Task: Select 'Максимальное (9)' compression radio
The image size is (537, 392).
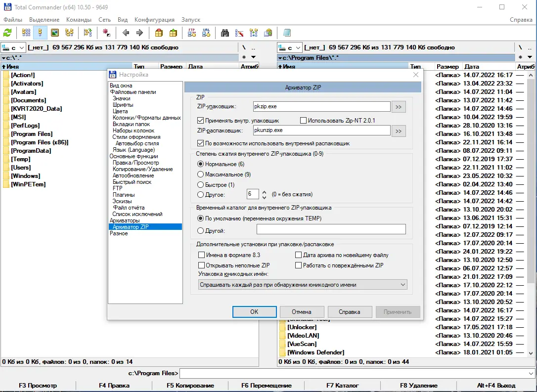Action: [x=201, y=174]
